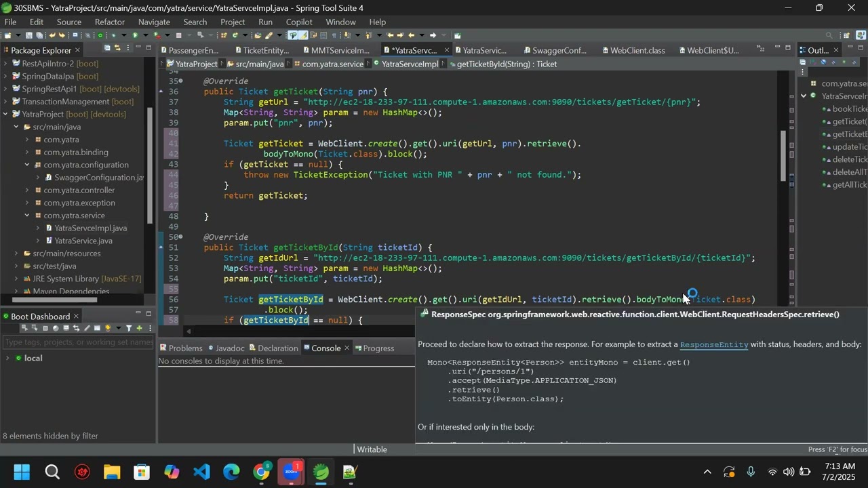
Task: Switch to the Java perspective icon
Action: [861, 35]
